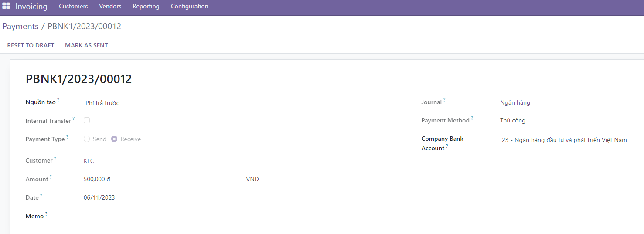Toggle the Internal Transfer checkbox
Screen dimensions: 644x234
87,120
